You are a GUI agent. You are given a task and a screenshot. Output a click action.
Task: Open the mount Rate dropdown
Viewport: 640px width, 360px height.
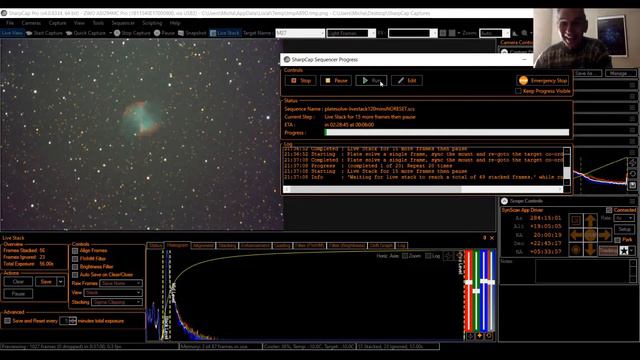[624, 218]
